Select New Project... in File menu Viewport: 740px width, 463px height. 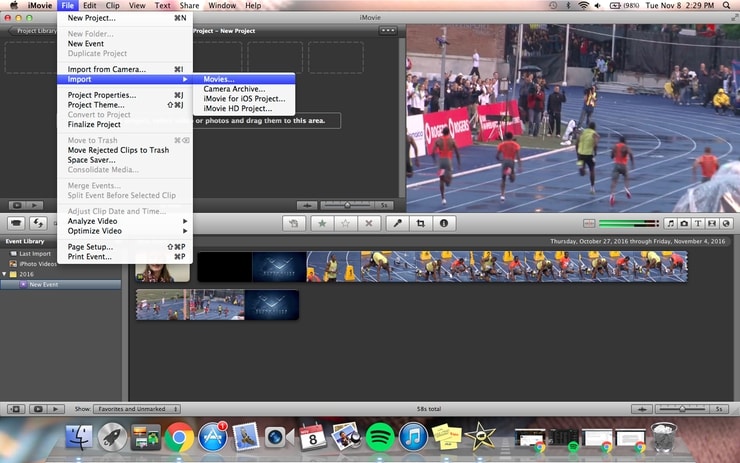coord(125,18)
